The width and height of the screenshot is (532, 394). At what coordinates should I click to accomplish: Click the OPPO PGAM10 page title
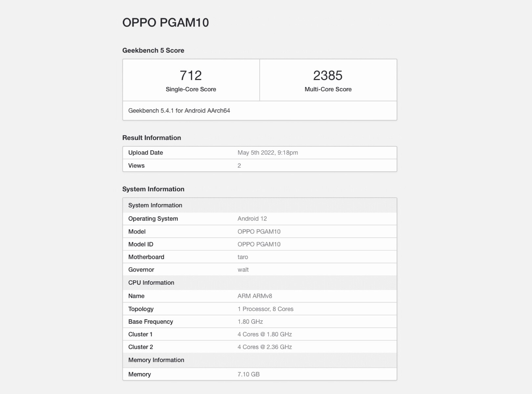click(x=165, y=23)
